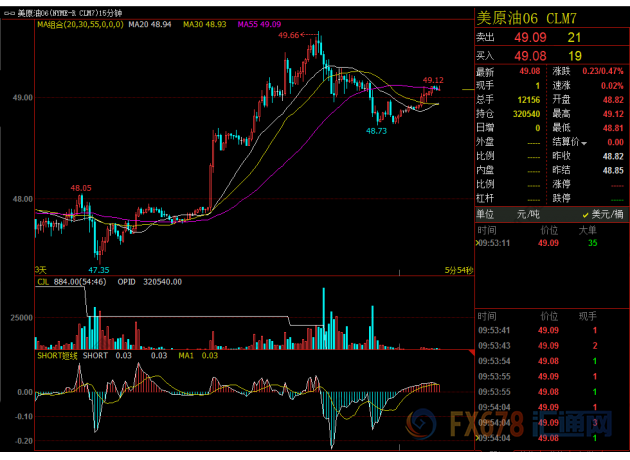Click the 49.12 recent high marker
This screenshot has height=460, width=630.
[x=433, y=80]
